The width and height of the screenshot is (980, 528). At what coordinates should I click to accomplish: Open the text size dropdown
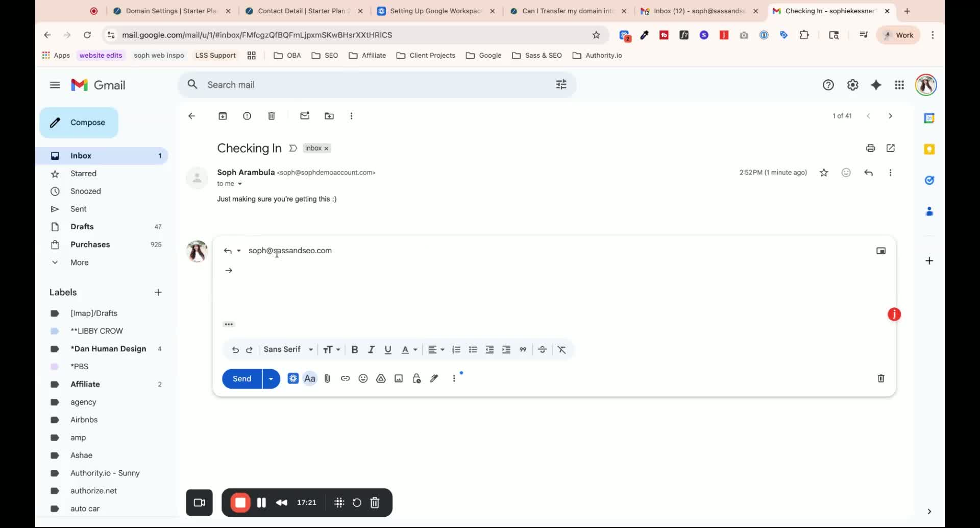332,350
